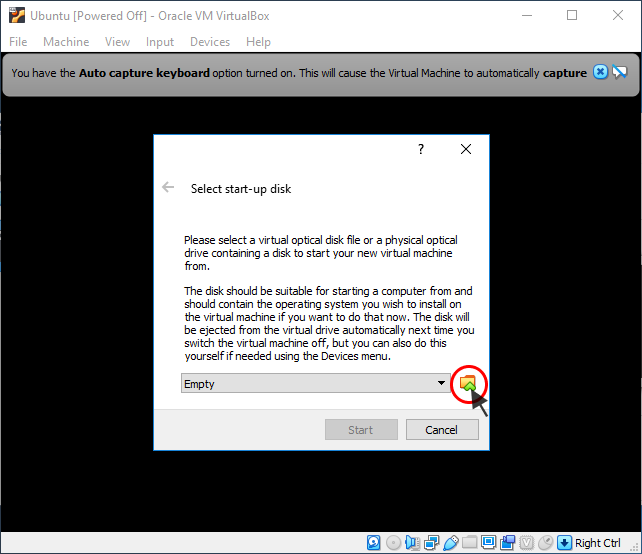Click the optical disk status icon

[x=393, y=543]
